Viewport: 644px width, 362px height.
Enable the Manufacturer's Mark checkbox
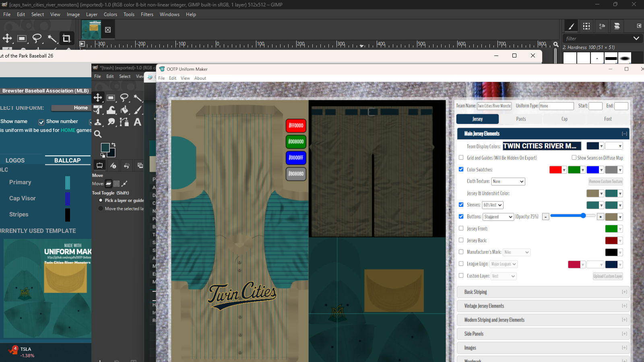coord(461,252)
